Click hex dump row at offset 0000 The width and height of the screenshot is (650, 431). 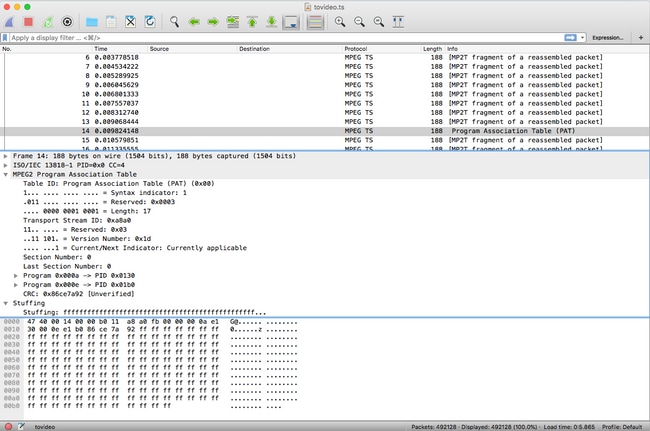pyautogui.click(x=150, y=322)
